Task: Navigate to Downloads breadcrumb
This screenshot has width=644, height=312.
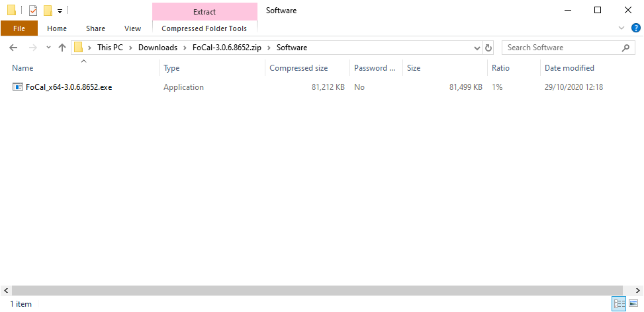Action: tap(158, 48)
